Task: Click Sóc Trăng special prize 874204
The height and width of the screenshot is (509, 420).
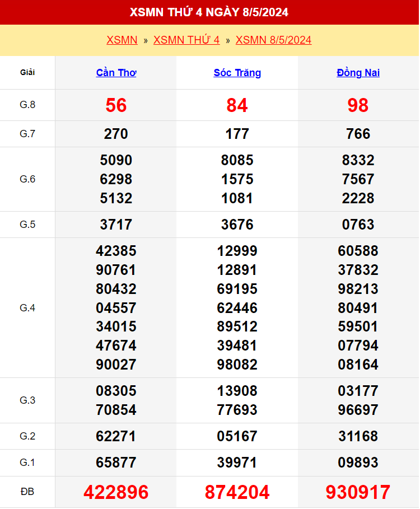Action: click(x=237, y=492)
